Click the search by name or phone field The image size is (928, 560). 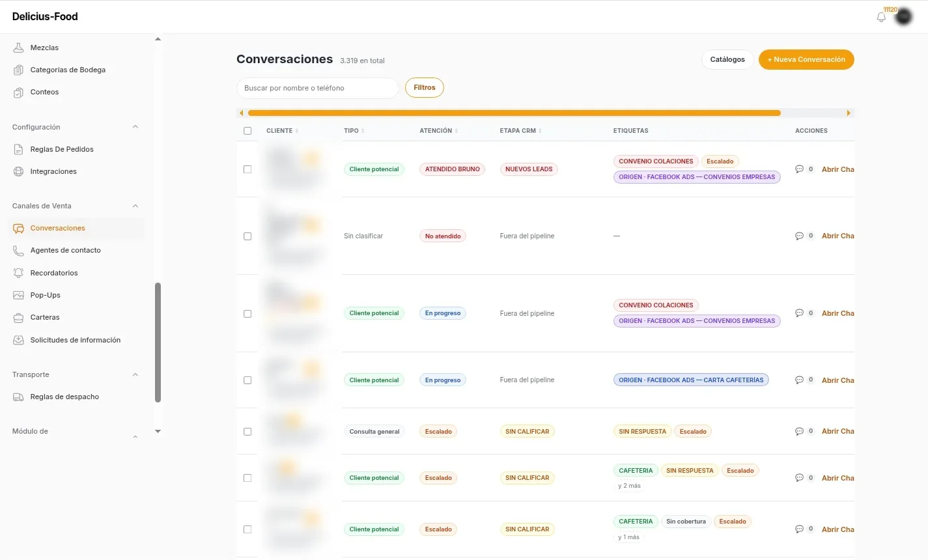(x=317, y=88)
